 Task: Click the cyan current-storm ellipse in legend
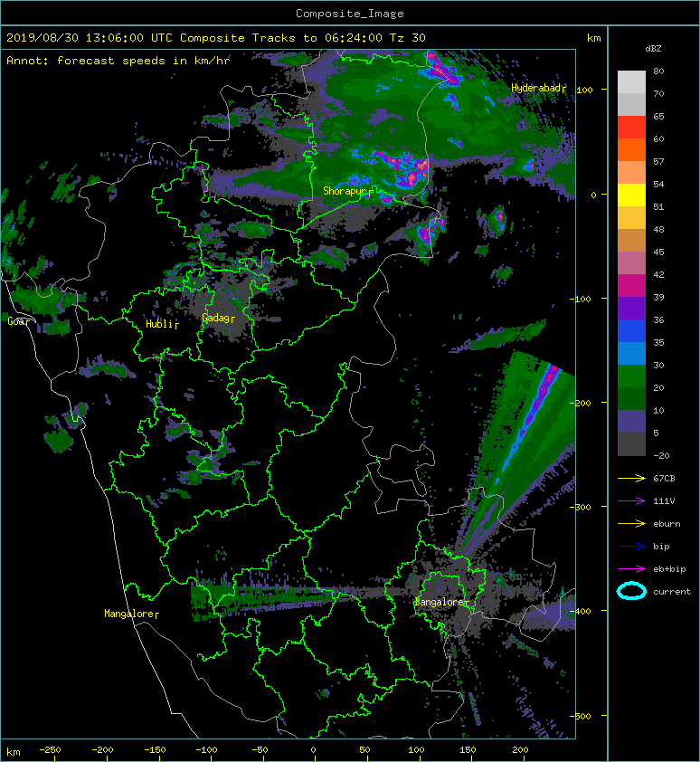(x=631, y=591)
